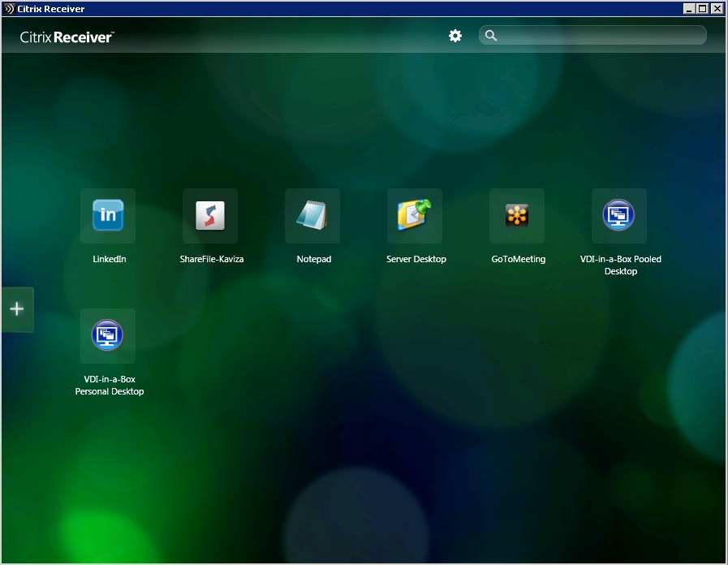
Task: Click the Citrix Receiver logo text
Action: click(x=67, y=37)
